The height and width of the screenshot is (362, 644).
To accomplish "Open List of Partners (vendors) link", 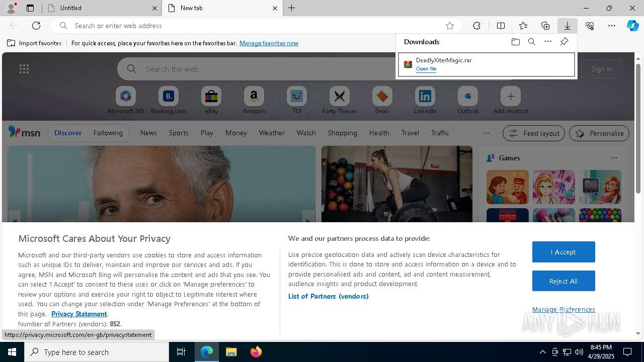I will point(328,296).
